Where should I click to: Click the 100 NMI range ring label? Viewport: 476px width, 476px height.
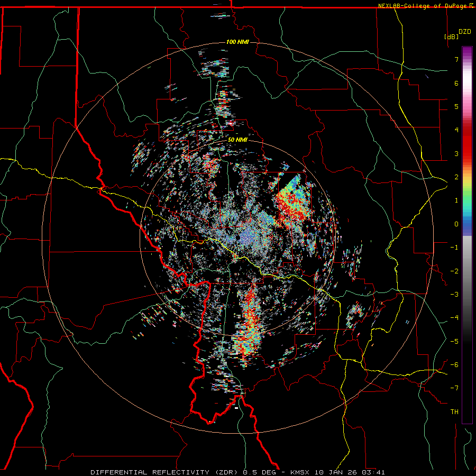[237, 42]
